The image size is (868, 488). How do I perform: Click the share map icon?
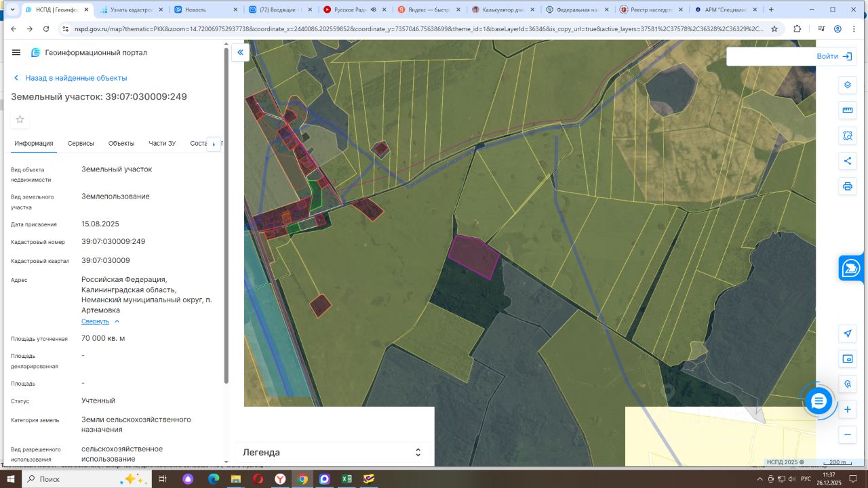coord(847,161)
